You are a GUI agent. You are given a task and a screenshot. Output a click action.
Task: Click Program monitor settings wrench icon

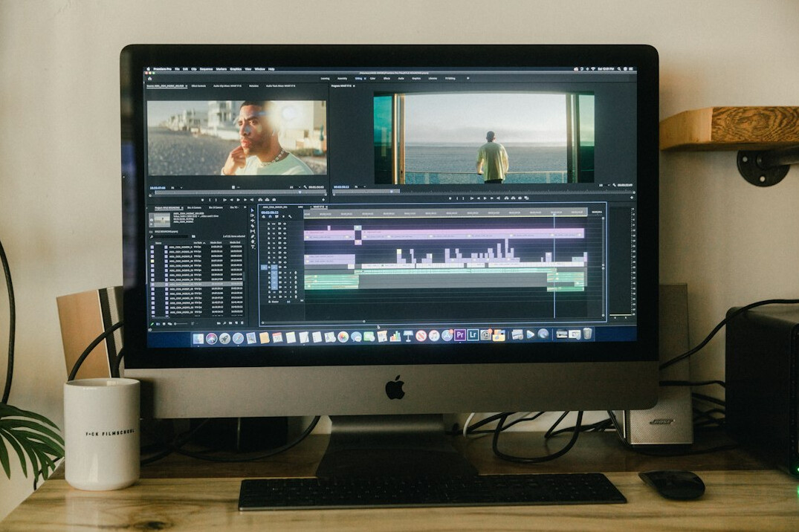pyautogui.click(x=614, y=185)
